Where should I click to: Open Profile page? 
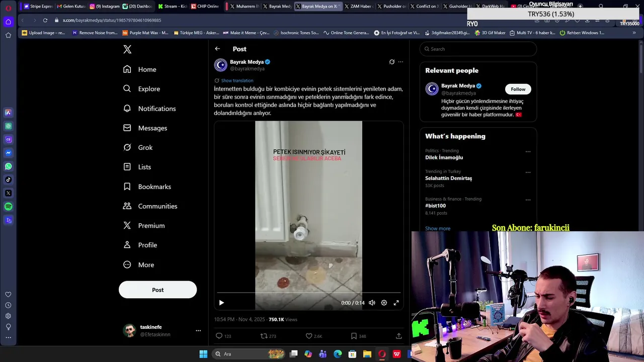click(140, 245)
